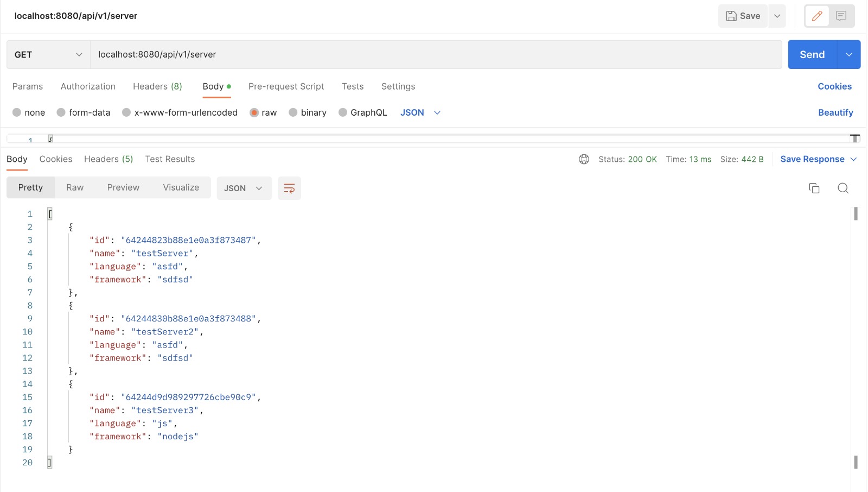Viewport: 868px width, 492px height.
Task: Open the request Headers (8) tab
Action: point(157,86)
